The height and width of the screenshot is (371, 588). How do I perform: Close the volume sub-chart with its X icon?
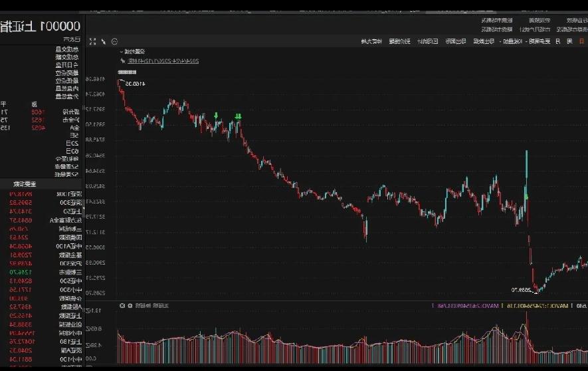click(122, 306)
